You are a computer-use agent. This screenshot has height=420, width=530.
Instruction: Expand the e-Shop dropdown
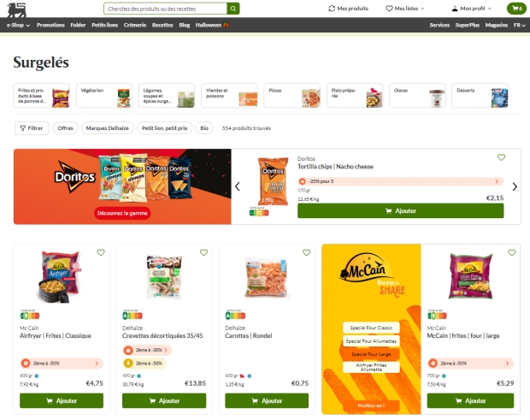click(18, 25)
